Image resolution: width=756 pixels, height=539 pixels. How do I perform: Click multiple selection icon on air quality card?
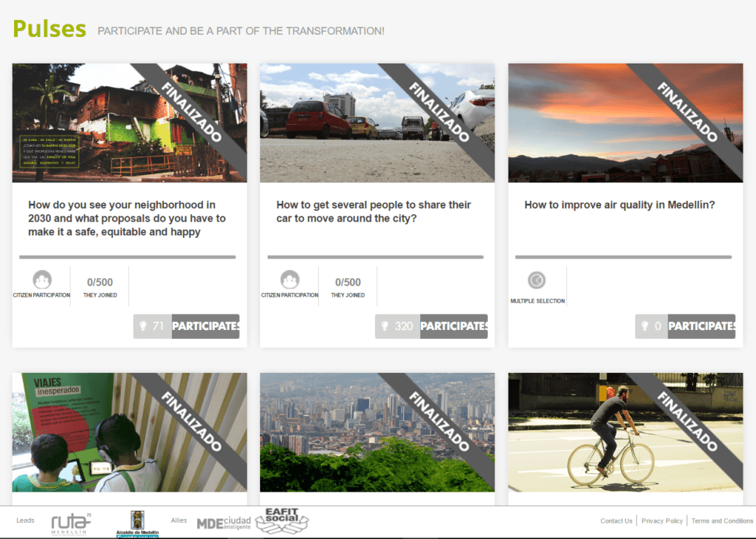pyautogui.click(x=537, y=281)
